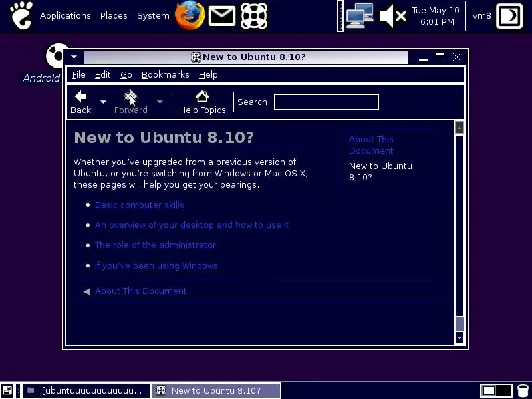The width and height of the screenshot is (532, 399).
Task: Switch to the ubuntuuuu folder taskbar window
Action: (86, 390)
